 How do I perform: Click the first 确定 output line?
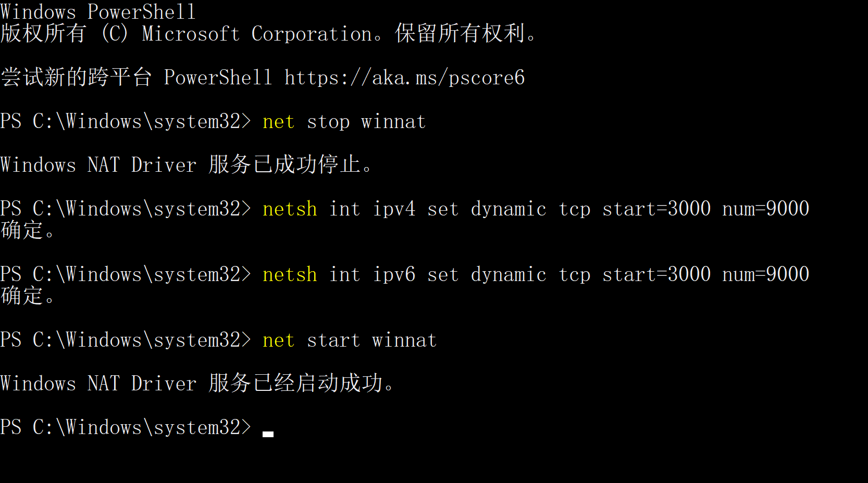[x=28, y=230]
